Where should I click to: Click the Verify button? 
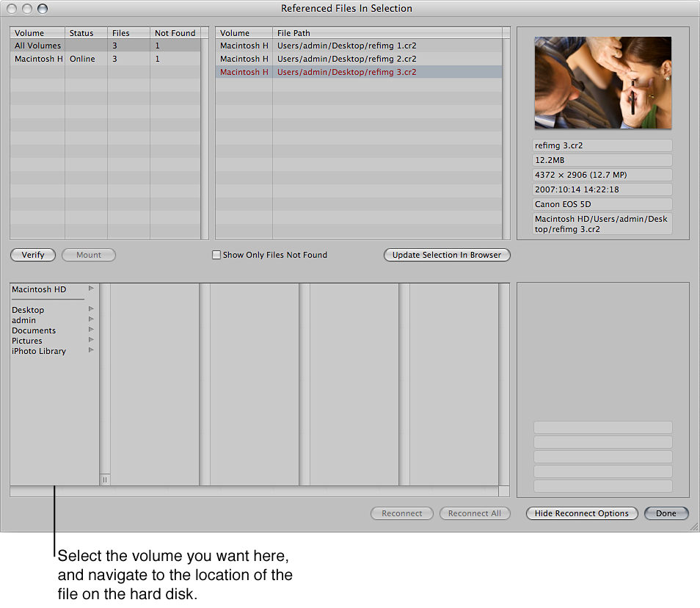(x=32, y=255)
